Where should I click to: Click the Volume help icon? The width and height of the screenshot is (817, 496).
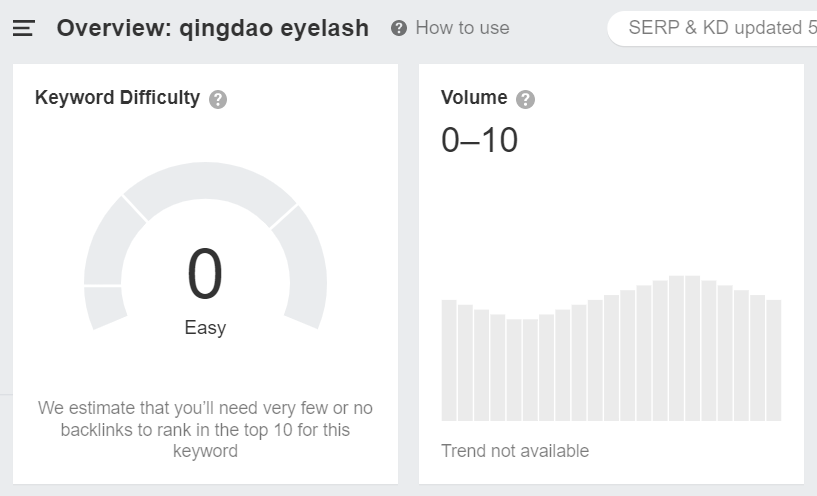coord(525,99)
